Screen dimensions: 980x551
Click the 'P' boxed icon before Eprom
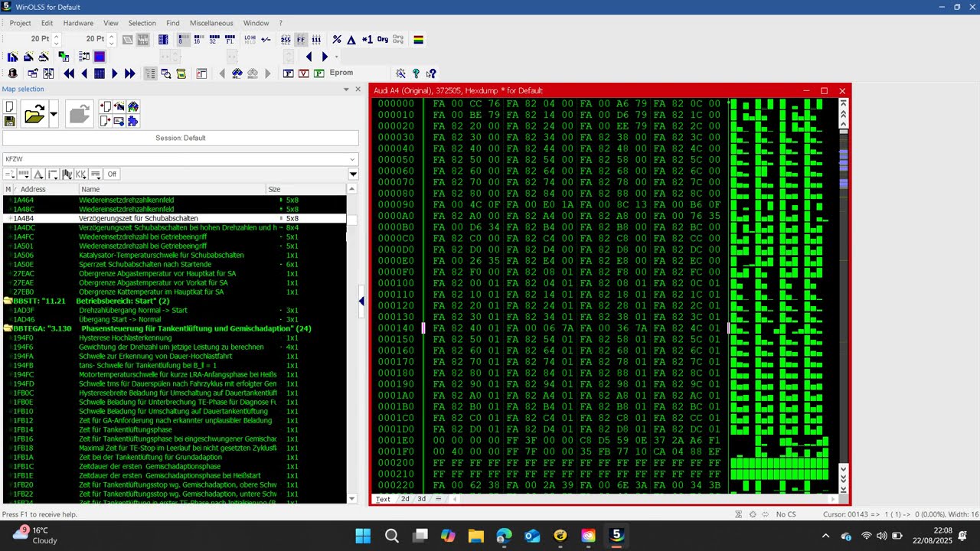tap(318, 73)
